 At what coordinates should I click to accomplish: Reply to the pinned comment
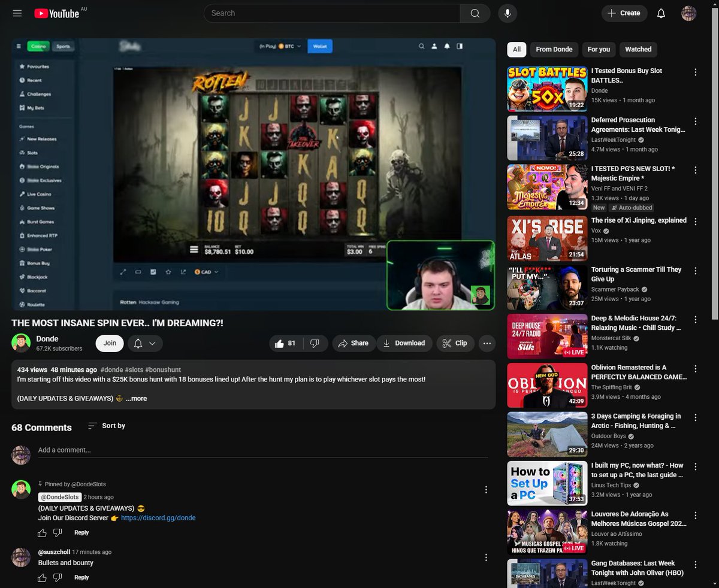(81, 532)
